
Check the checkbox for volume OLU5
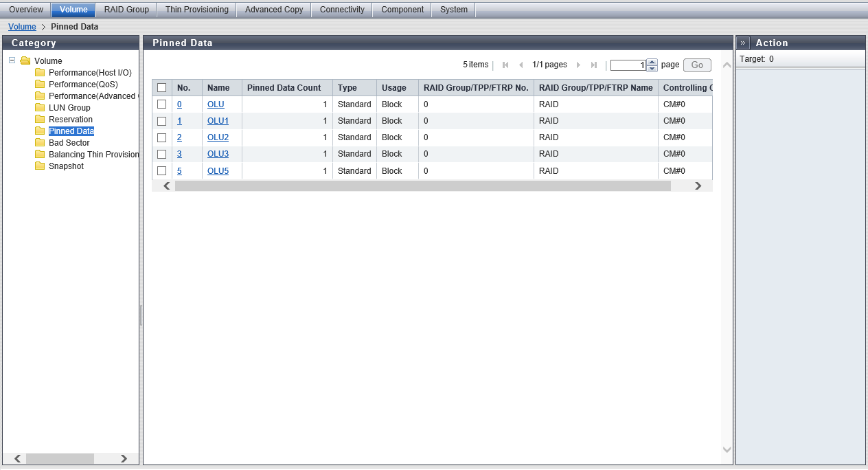pyautogui.click(x=162, y=171)
